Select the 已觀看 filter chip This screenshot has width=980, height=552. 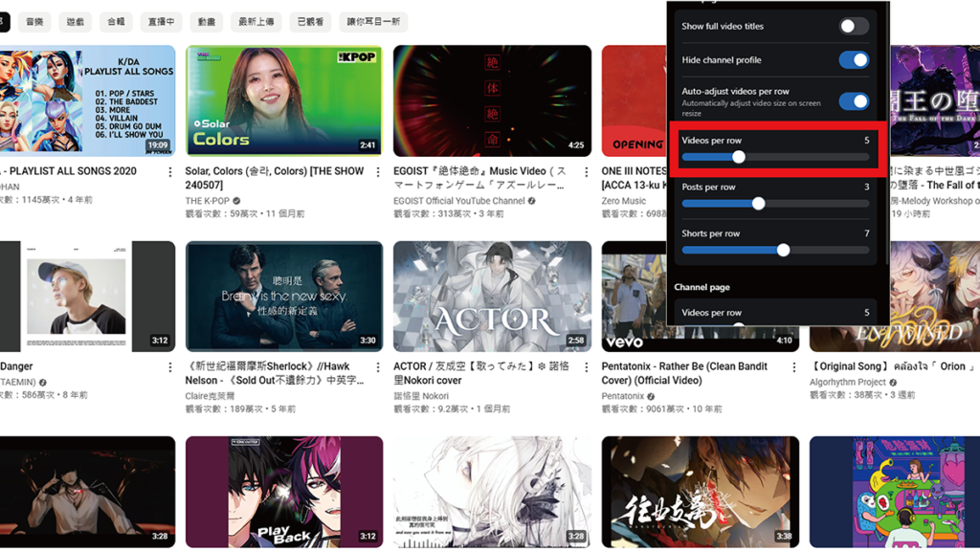(310, 22)
